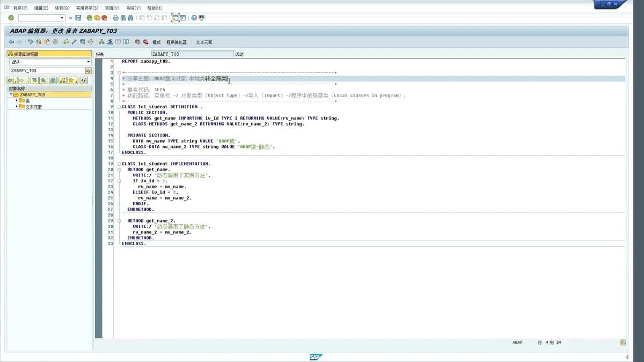644x362 pixels.
Task: Toggle session breakpoint stop icon
Action: tap(137, 42)
